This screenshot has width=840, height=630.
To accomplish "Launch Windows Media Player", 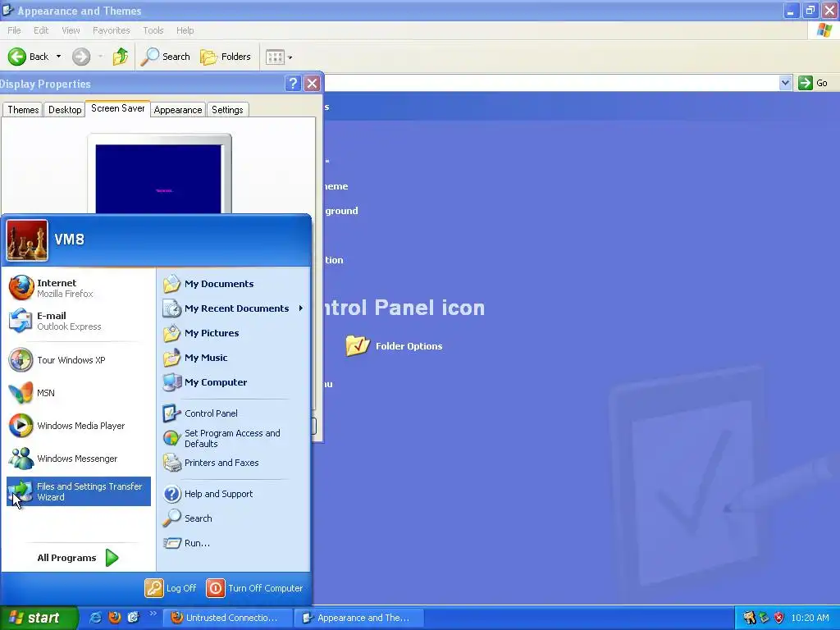I will coord(78,426).
